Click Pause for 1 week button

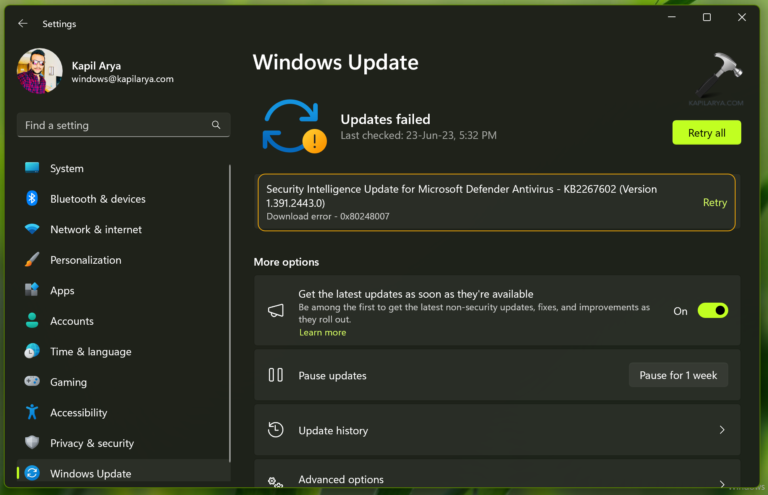click(678, 376)
